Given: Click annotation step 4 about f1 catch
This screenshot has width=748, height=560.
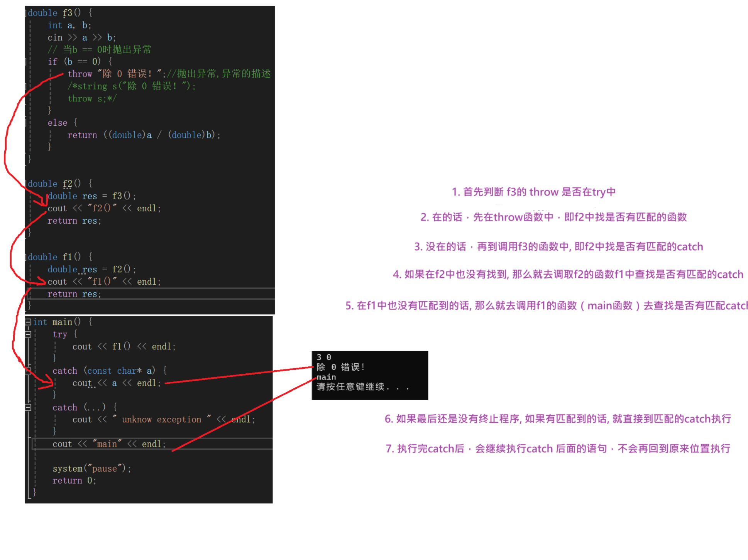Looking at the screenshot, I should pos(568,274).
